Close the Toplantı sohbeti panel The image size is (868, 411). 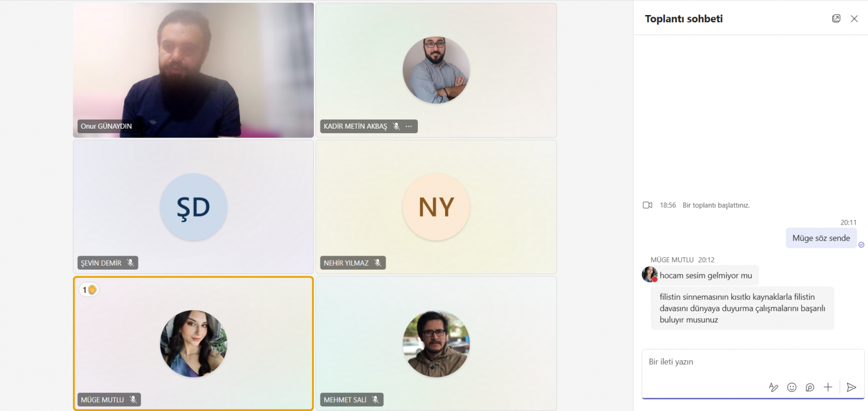854,18
